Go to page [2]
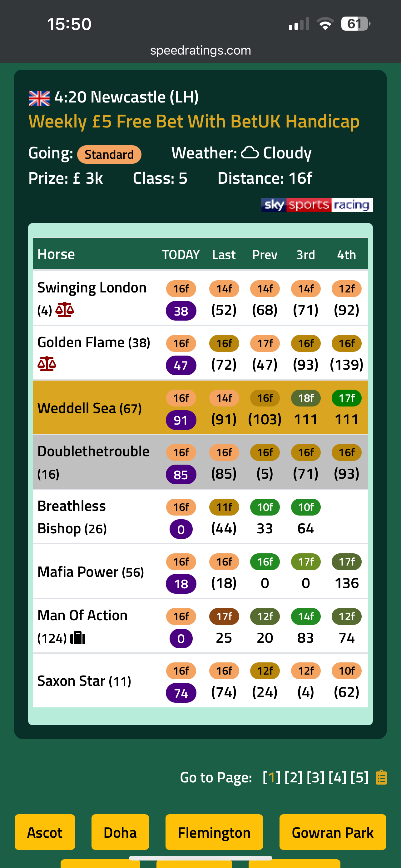 (x=293, y=777)
